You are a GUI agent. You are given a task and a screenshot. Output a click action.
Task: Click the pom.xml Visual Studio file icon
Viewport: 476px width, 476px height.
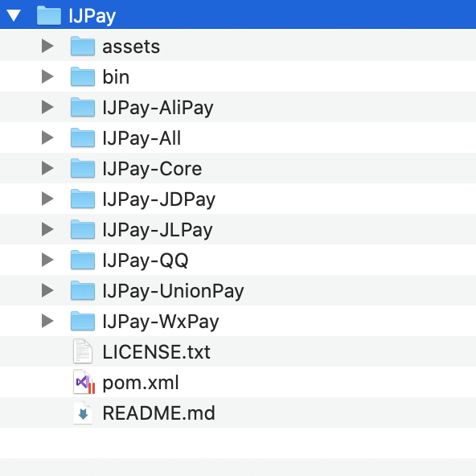pos(84,382)
